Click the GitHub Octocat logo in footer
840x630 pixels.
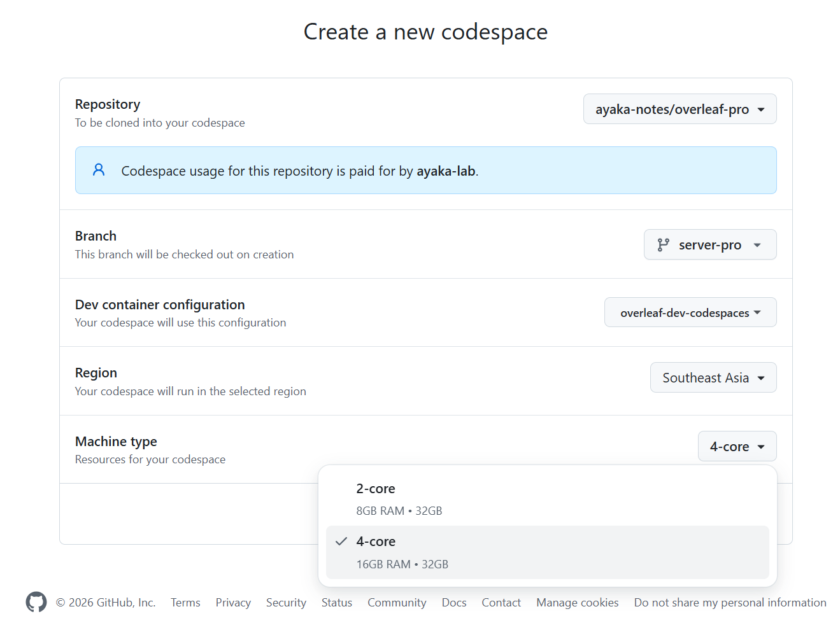click(36, 602)
